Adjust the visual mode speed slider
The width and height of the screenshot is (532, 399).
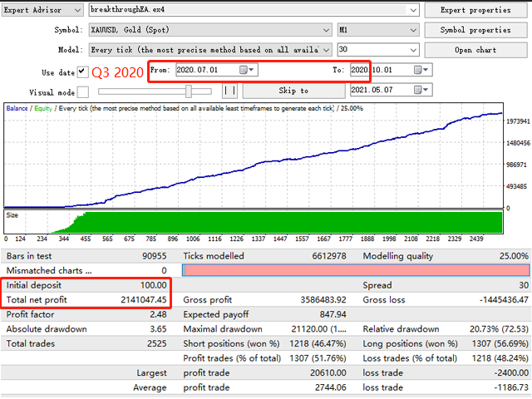189,91
